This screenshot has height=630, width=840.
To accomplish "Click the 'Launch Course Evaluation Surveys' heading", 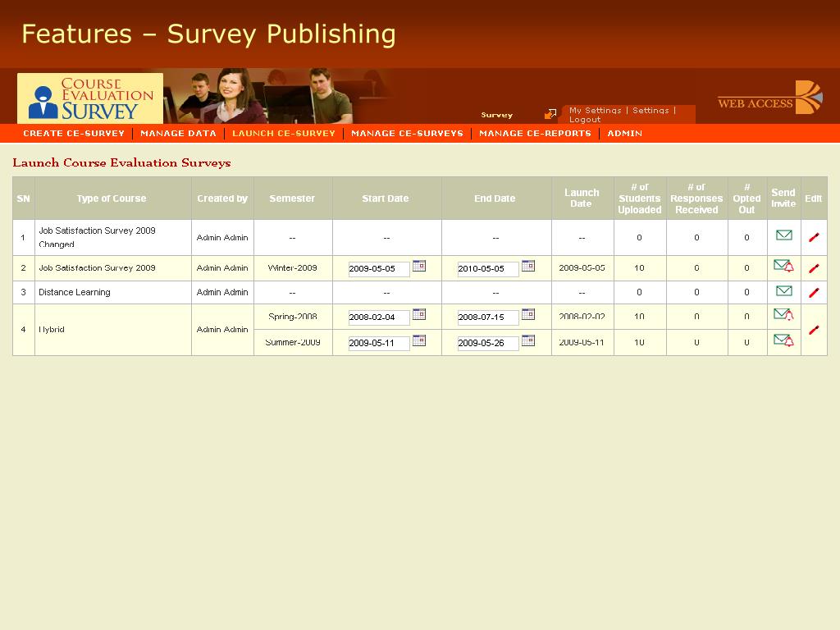I will (x=121, y=163).
